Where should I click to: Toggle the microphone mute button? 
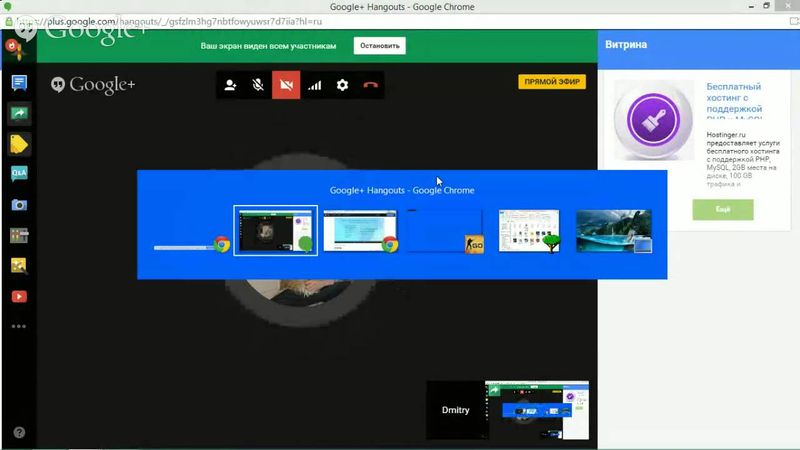point(258,85)
